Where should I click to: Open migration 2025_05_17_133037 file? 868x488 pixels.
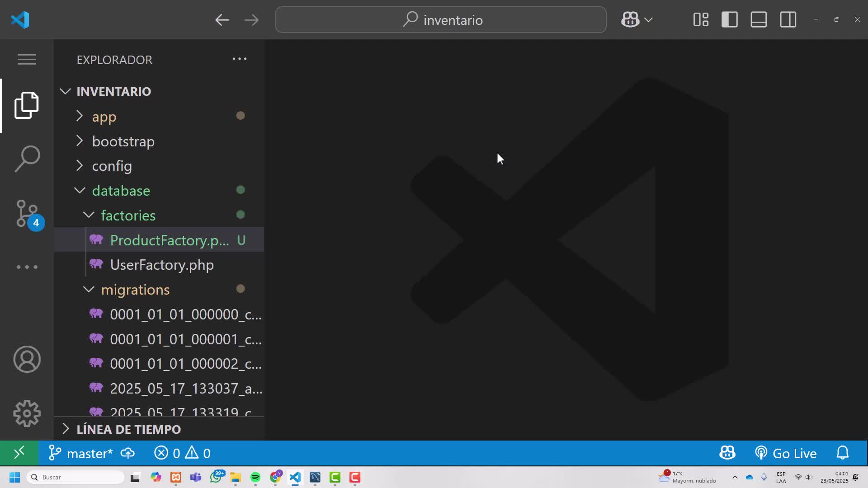click(159, 388)
